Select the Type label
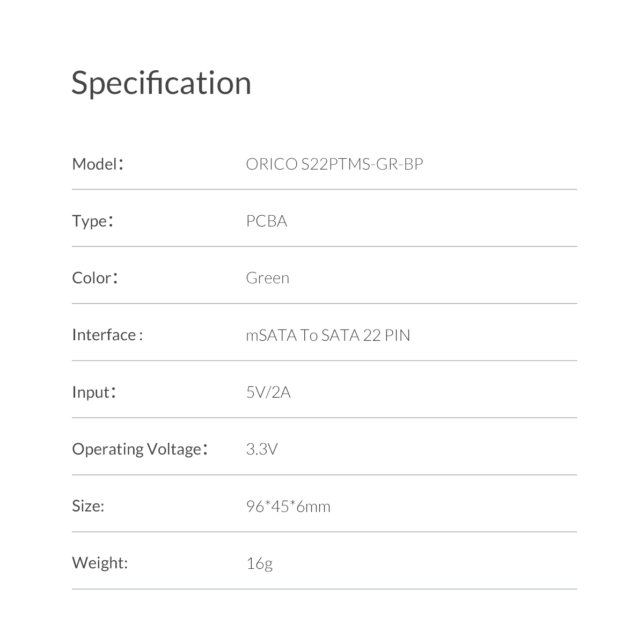 [93, 221]
